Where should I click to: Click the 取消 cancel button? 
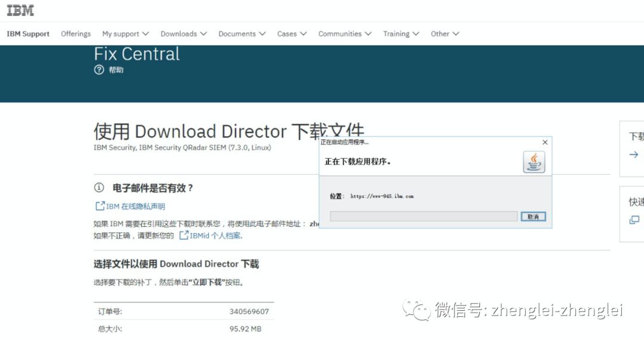pos(533,217)
